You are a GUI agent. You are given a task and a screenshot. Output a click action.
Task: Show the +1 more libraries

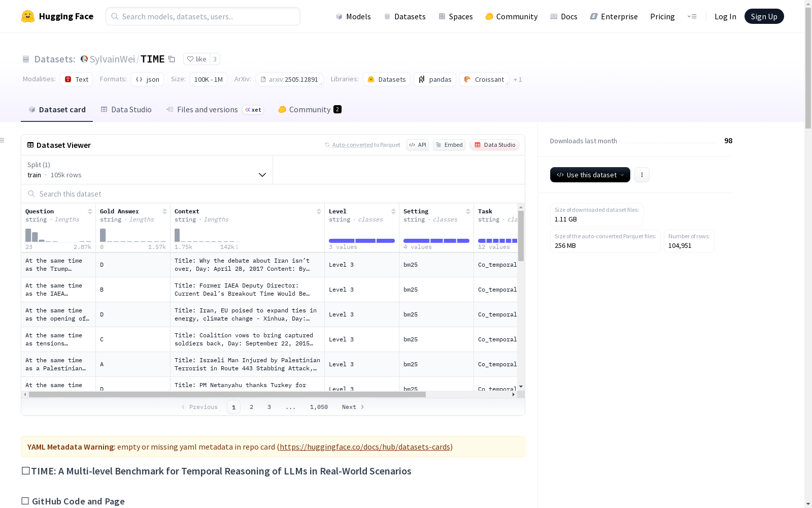(x=518, y=79)
